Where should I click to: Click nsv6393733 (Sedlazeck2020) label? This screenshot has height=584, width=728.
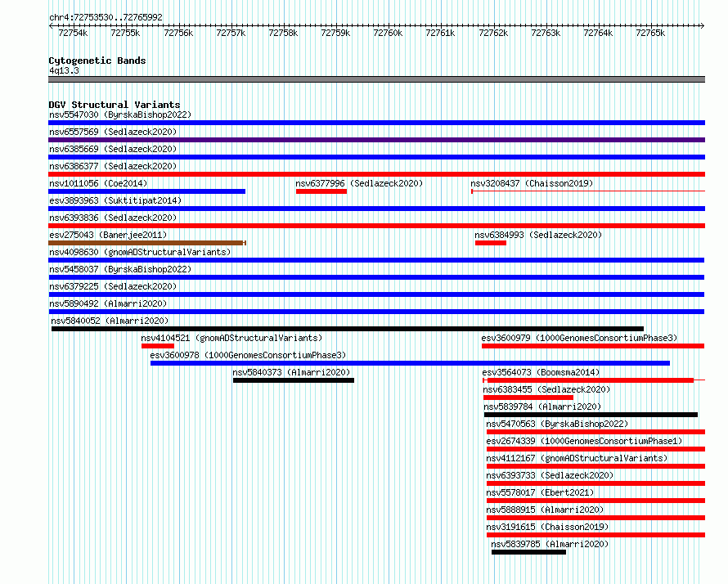click(x=550, y=475)
